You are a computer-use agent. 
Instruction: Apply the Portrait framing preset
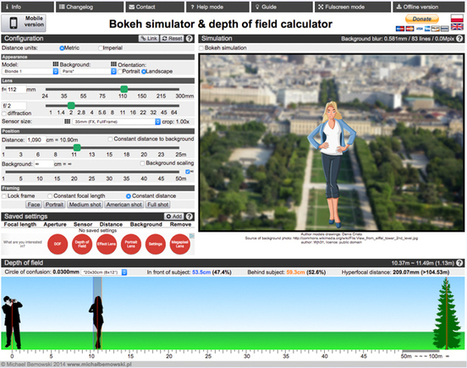(x=54, y=205)
